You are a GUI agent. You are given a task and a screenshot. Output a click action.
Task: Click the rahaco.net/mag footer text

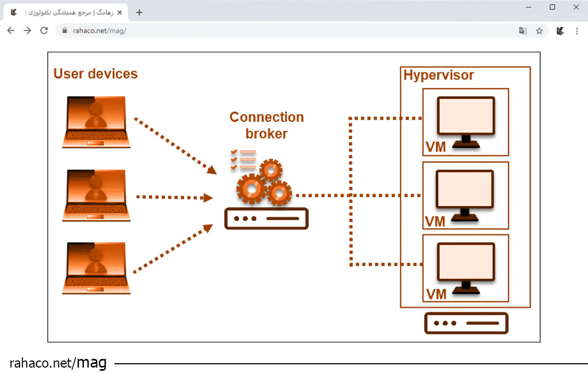click(58, 363)
